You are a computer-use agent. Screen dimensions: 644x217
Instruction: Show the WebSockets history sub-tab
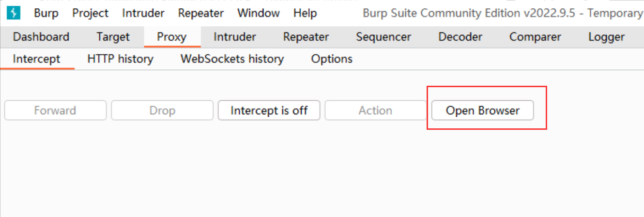[x=232, y=59]
